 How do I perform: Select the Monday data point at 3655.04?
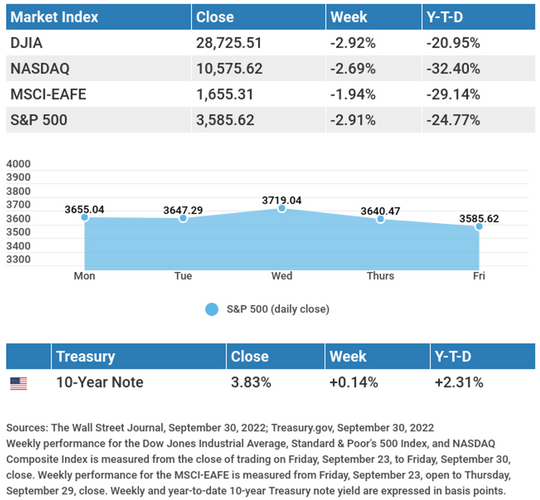pyautogui.click(x=84, y=217)
